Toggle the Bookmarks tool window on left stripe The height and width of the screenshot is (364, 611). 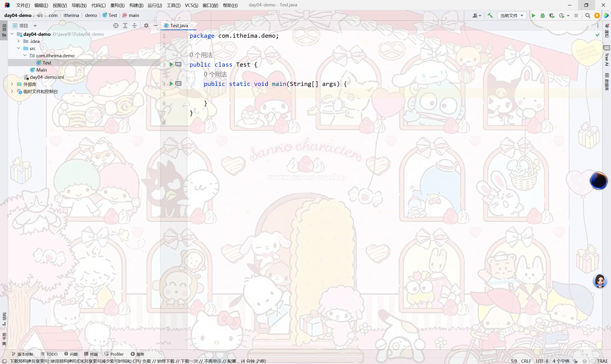(x=4, y=339)
